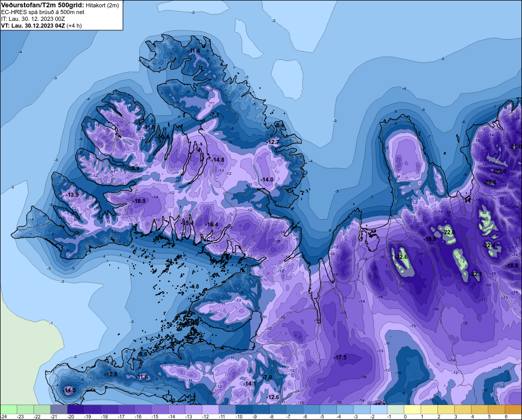Screen dimensions: 522x420
Task: Select the -13.9 temperature label
Action: [73, 195]
